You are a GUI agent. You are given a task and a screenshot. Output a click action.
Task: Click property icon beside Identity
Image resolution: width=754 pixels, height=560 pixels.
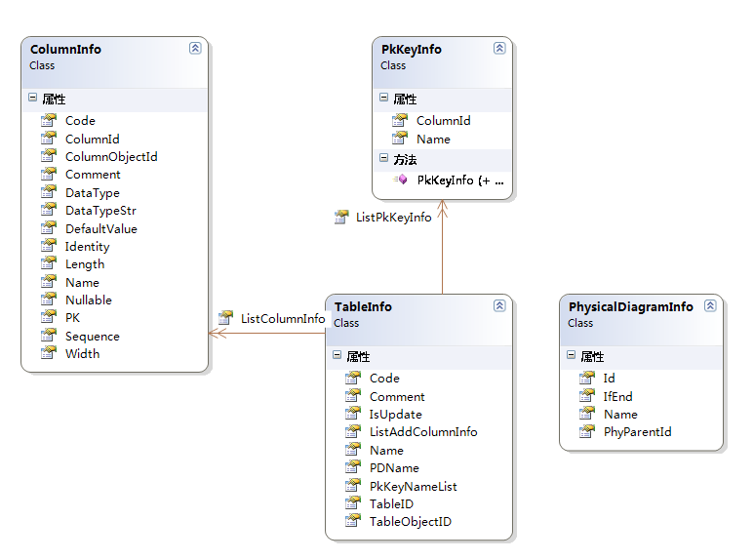(x=49, y=246)
